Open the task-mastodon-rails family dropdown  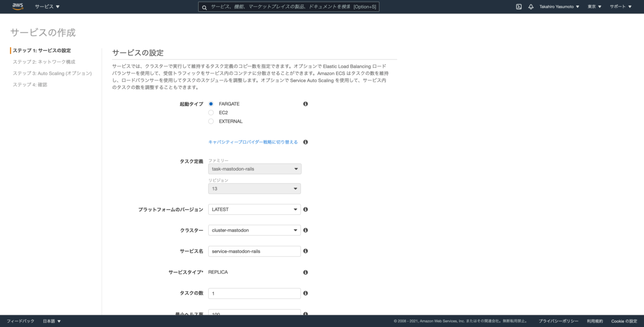pos(255,169)
